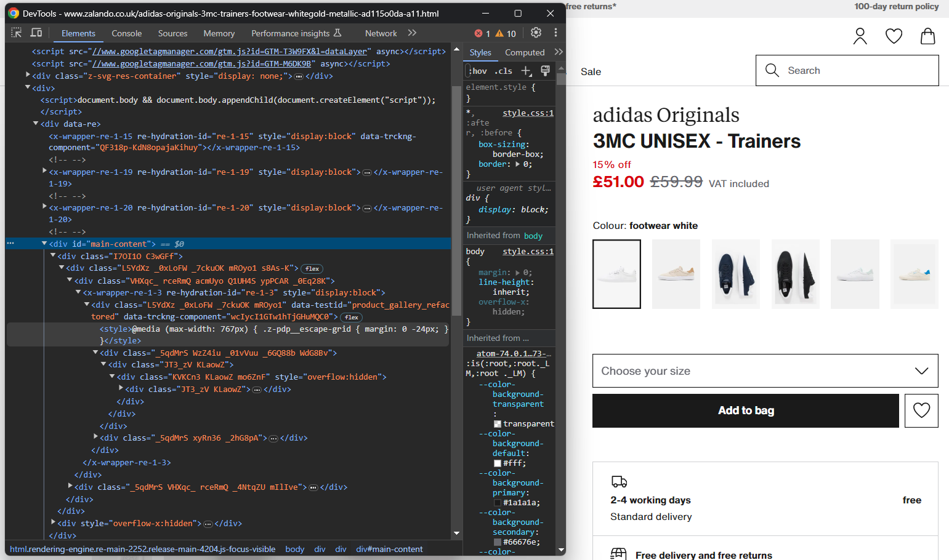Viewport: 949px width, 560px height.
Task: Click the #1a1a1a color swatch
Action: [x=498, y=503]
